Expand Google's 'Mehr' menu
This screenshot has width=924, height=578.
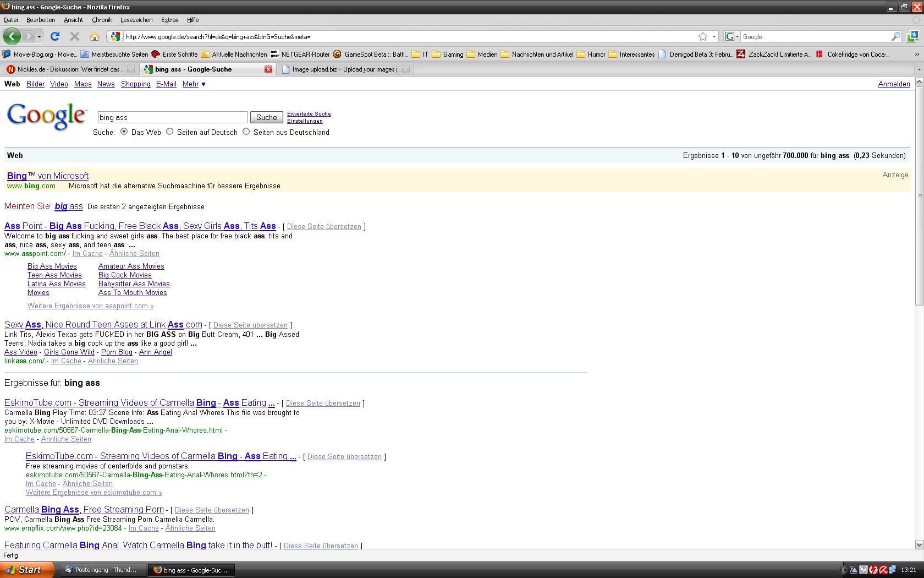(194, 84)
